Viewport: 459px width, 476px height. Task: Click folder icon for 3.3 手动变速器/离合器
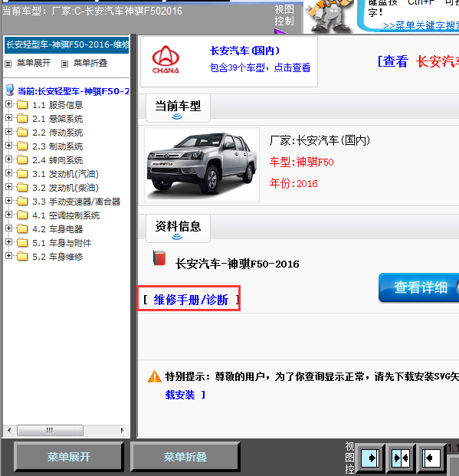pyautogui.click(x=22, y=202)
